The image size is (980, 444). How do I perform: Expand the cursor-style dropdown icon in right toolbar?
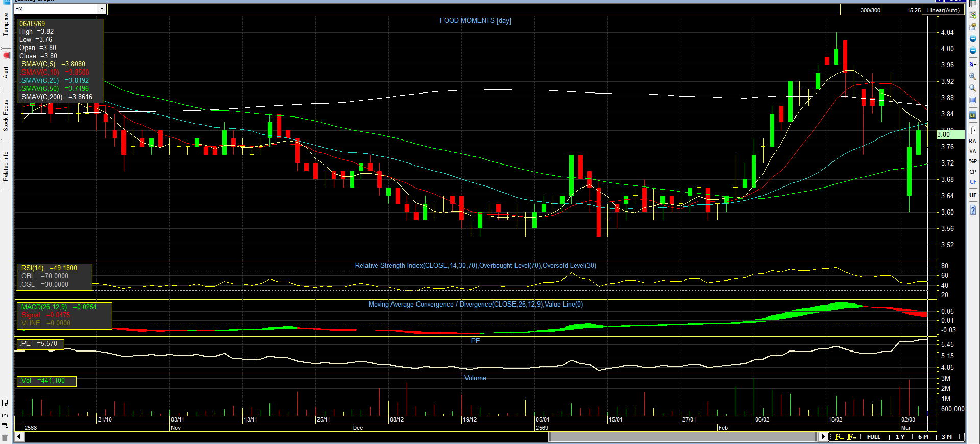(973, 64)
